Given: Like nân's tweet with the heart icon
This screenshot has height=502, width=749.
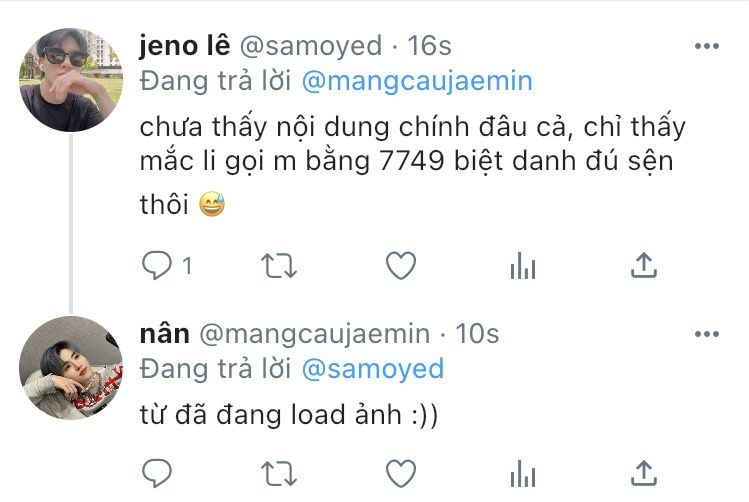Looking at the screenshot, I should tap(401, 473).
